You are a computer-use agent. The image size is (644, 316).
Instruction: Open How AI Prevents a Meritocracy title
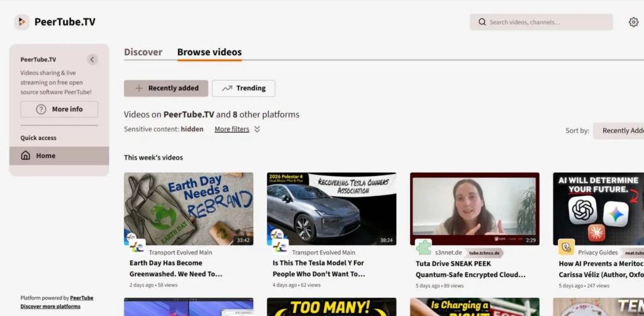[601, 270]
